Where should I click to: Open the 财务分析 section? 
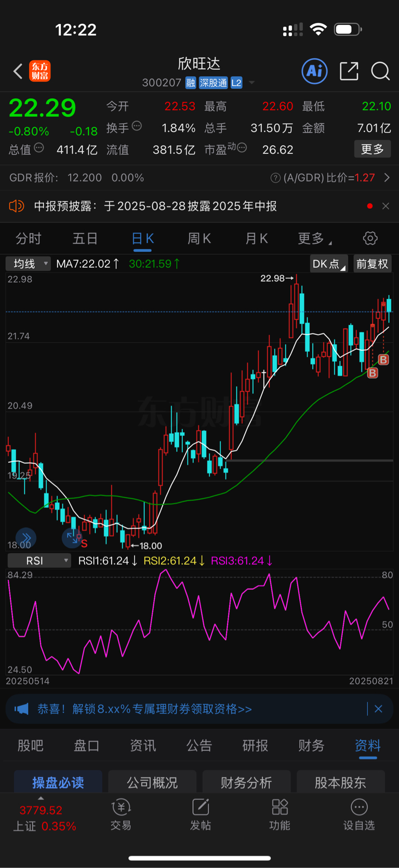[x=246, y=782]
